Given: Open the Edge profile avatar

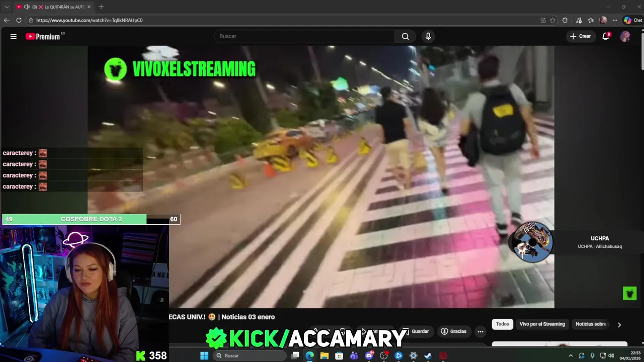Looking at the screenshot, I should point(603,20).
